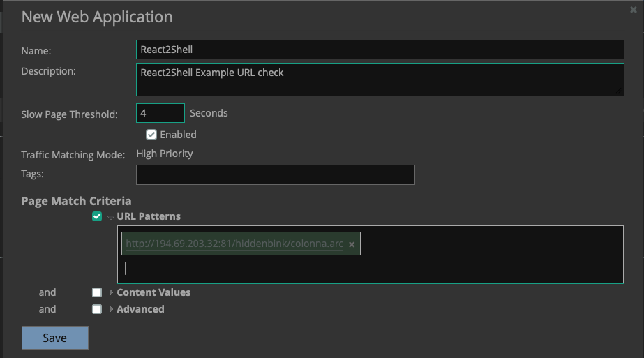644x358 pixels.
Task: Click the Advanced section label
Action: pyautogui.click(x=140, y=309)
